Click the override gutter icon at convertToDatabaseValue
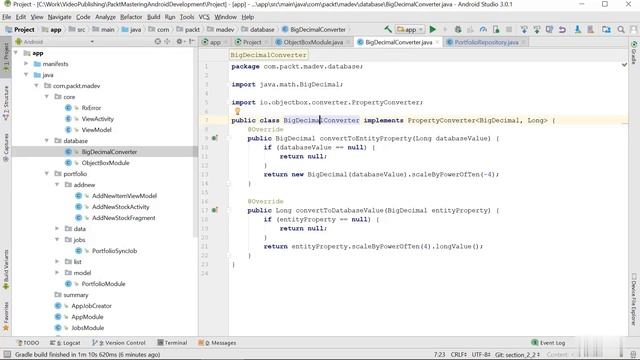640x360 pixels. pos(214,210)
